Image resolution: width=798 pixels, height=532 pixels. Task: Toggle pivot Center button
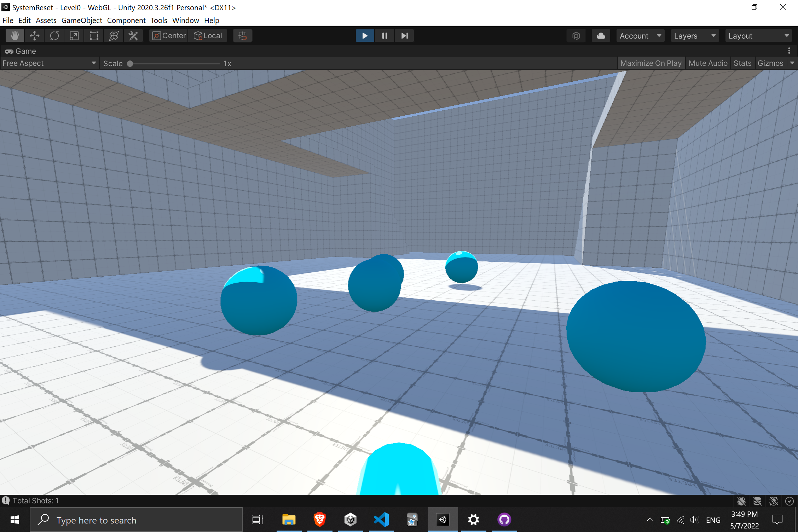(x=169, y=36)
